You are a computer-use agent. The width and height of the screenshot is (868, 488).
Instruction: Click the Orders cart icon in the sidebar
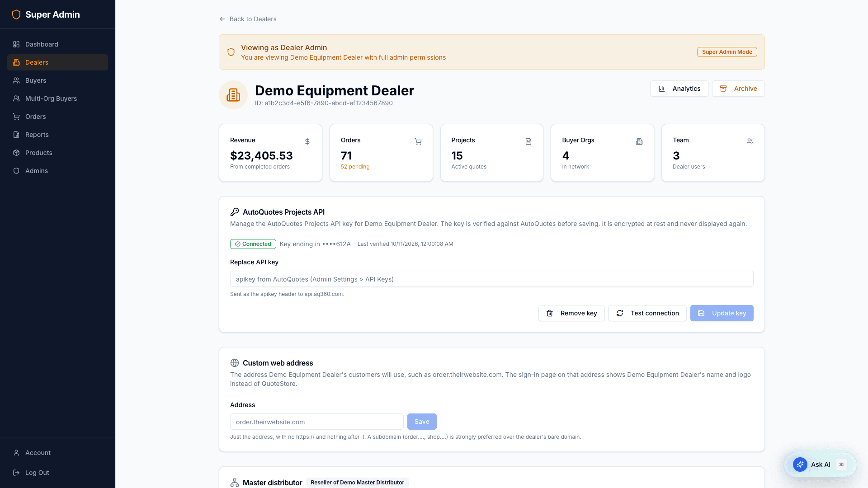tap(16, 117)
